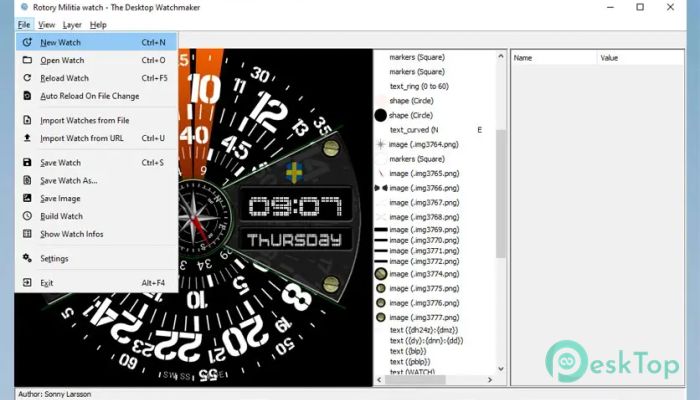The width and height of the screenshot is (700, 400).
Task: Open the View menu
Action: [x=46, y=25]
